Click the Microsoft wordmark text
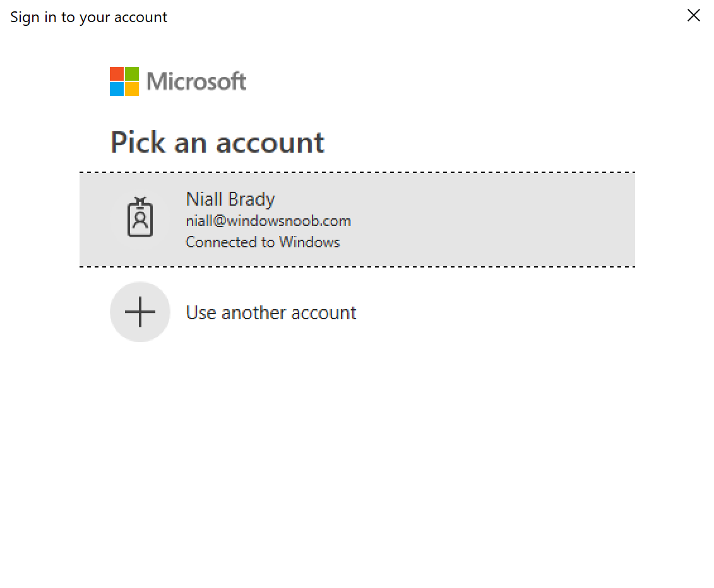This screenshot has height=588, width=714. (x=196, y=81)
